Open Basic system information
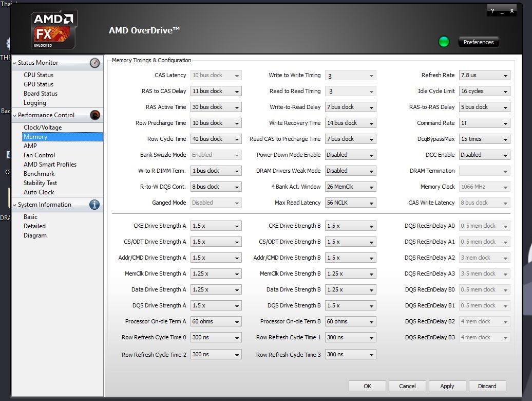Screen dimensions: 532x401 (30, 217)
